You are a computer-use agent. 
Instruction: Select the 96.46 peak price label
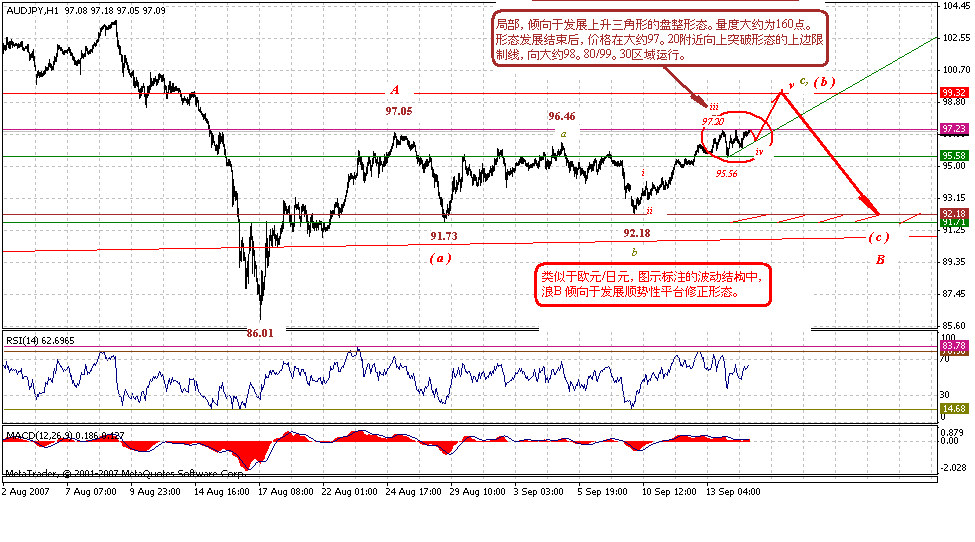[561, 116]
